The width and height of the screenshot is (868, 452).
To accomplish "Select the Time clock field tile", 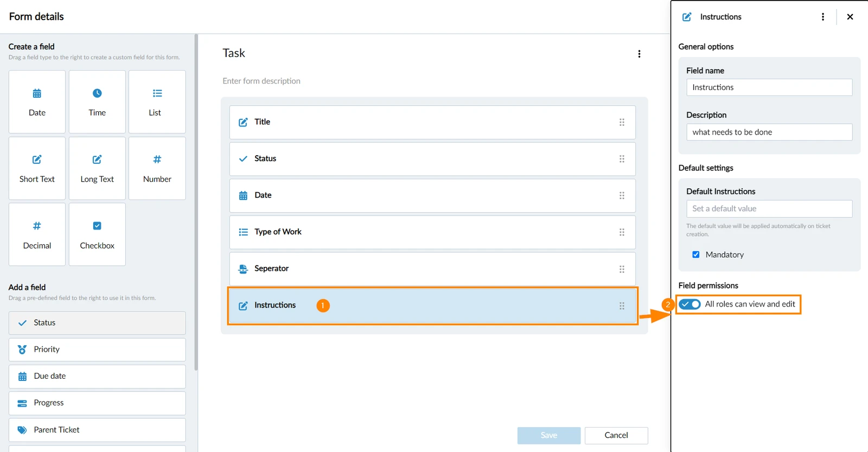I will (97, 101).
